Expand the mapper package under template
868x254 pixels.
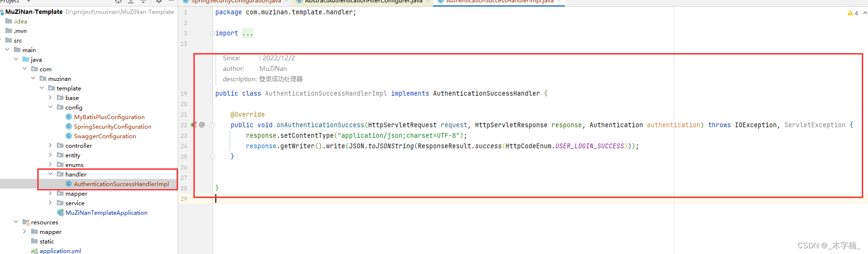coord(51,193)
